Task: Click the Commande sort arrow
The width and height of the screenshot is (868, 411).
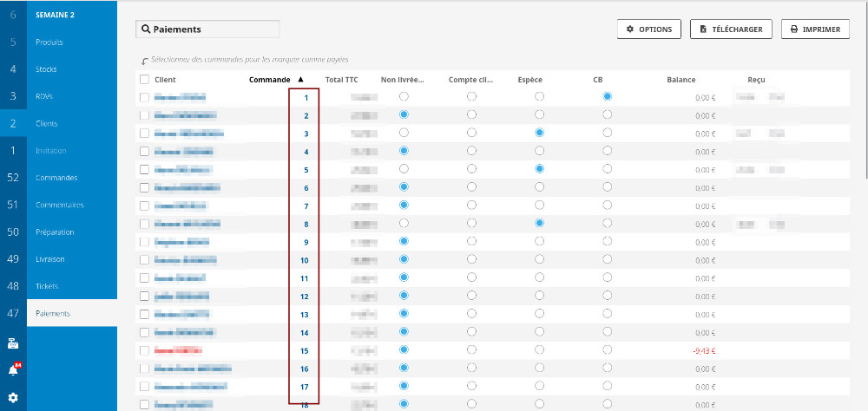Action: click(x=300, y=79)
